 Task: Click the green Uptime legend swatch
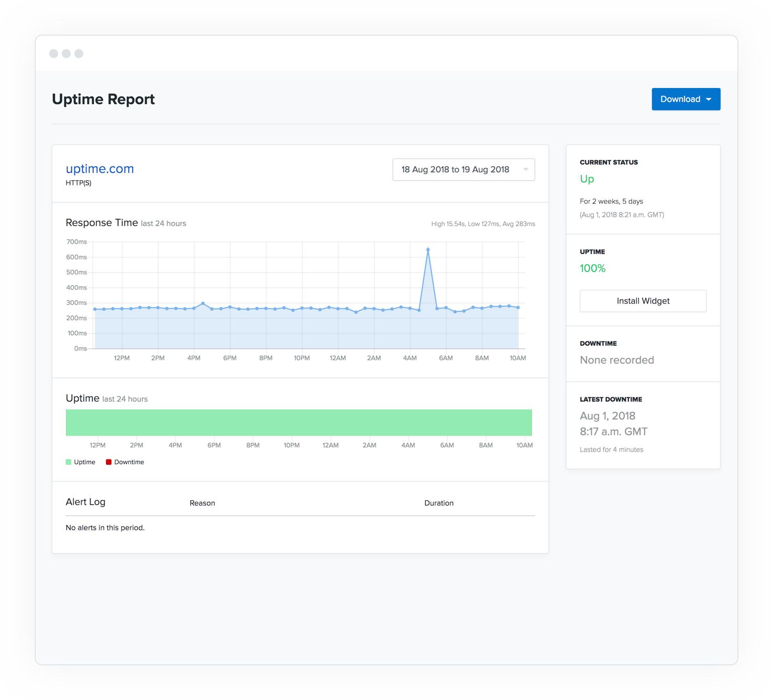click(69, 462)
